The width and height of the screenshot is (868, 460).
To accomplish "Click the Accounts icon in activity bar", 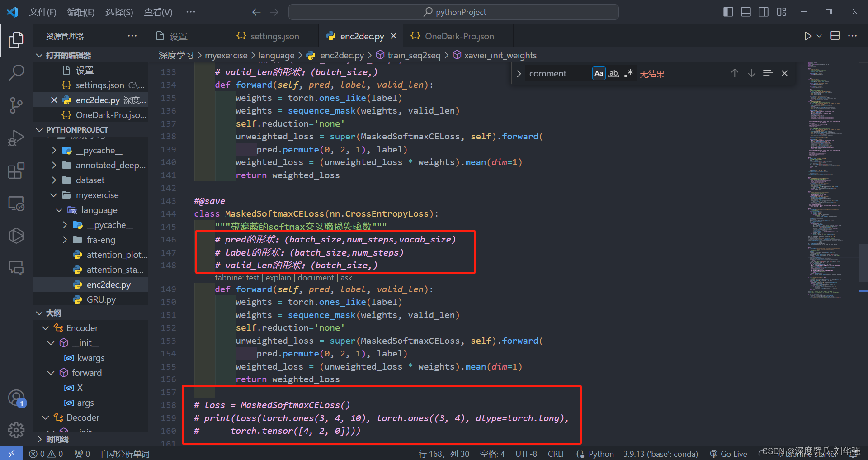I will click(16, 398).
